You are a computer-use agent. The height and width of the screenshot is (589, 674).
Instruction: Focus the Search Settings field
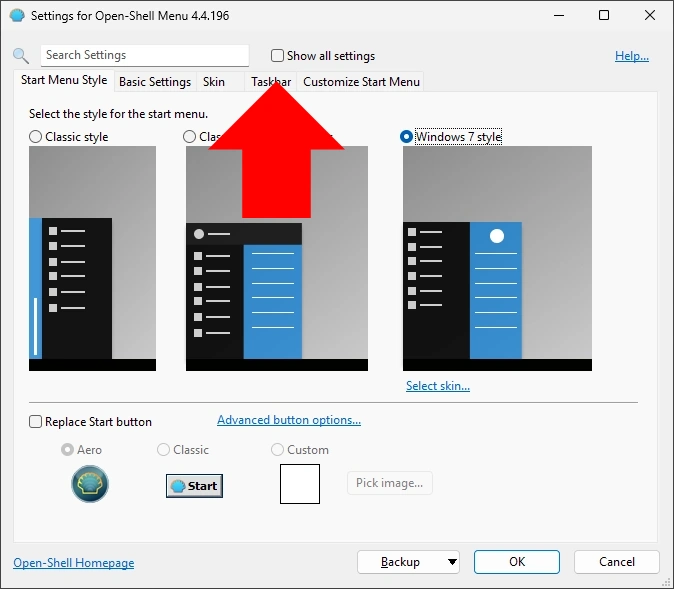[145, 55]
